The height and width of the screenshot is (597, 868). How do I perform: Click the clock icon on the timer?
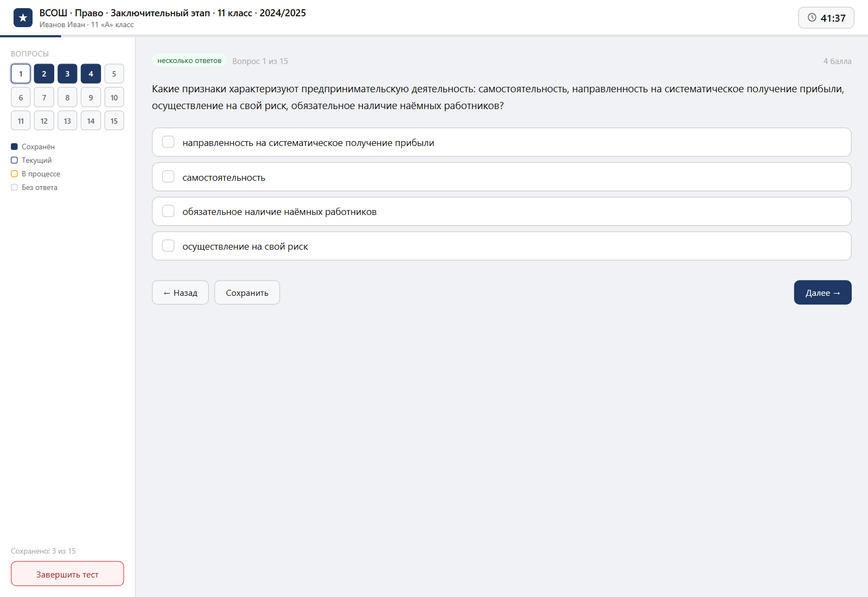812,17
